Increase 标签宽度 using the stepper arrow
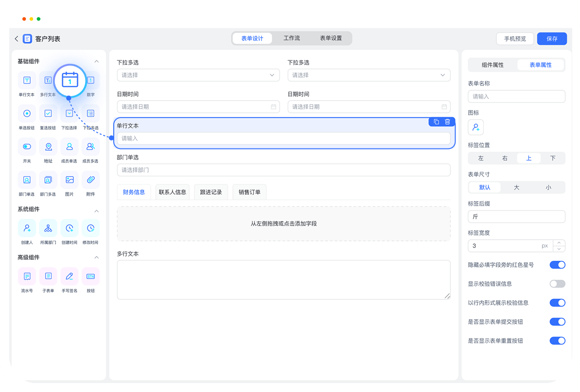The width and height of the screenshot is (580, 392). click(x=559, y=243)
